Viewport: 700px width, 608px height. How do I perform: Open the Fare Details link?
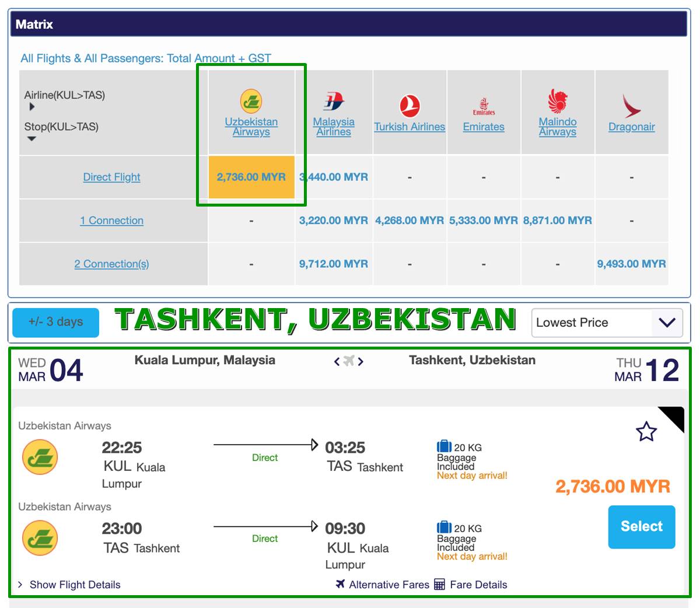pos(478,585)
